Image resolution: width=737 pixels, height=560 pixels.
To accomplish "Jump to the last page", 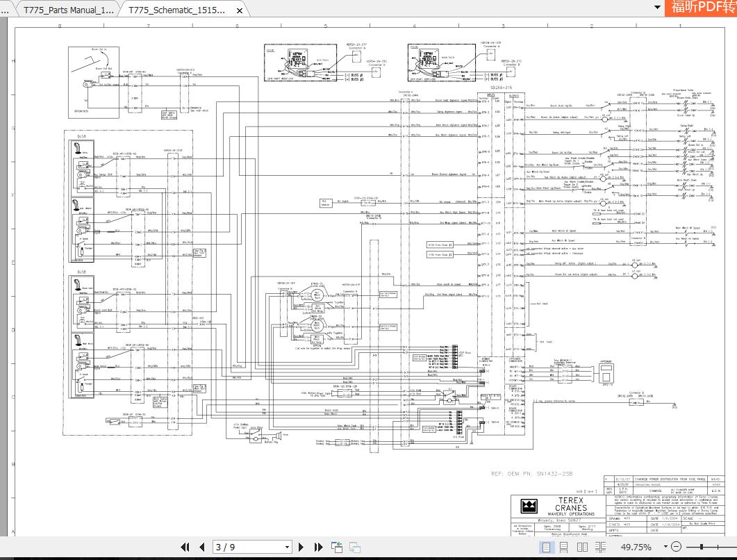I will pos(318,547).
